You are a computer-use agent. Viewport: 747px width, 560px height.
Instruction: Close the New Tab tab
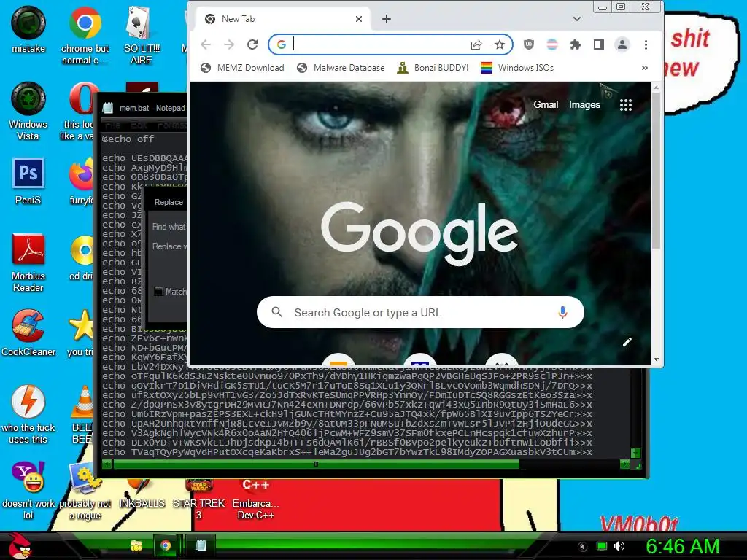coord(359,19)
